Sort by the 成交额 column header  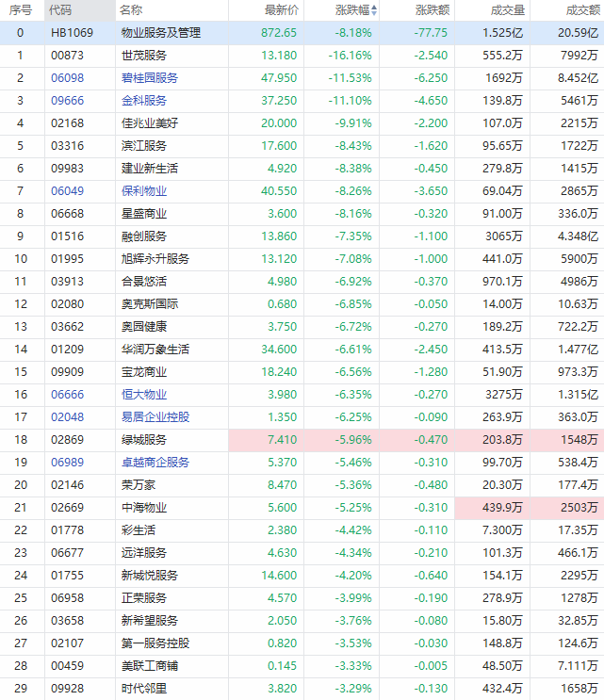click(x=583, y=10)
